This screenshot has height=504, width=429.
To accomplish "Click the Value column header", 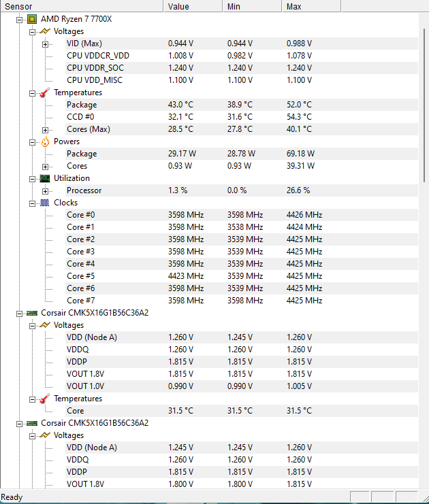I will pyautogui.click(x=193, y=6).
